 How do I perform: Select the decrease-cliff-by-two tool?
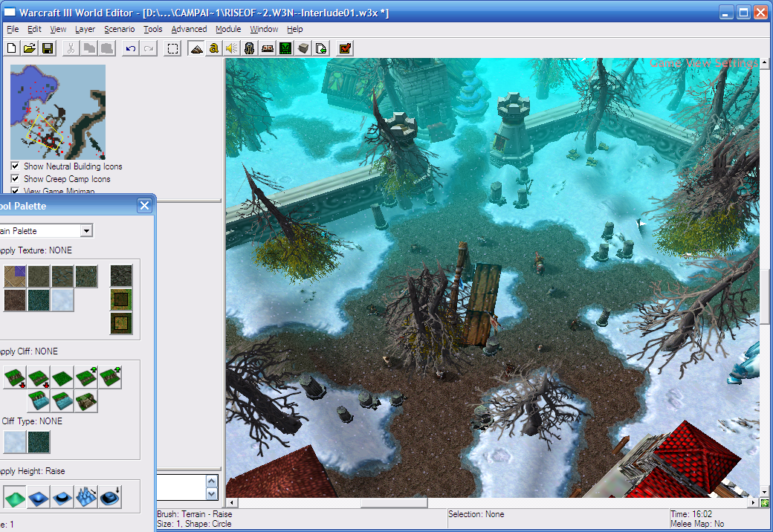coord(14,377)
